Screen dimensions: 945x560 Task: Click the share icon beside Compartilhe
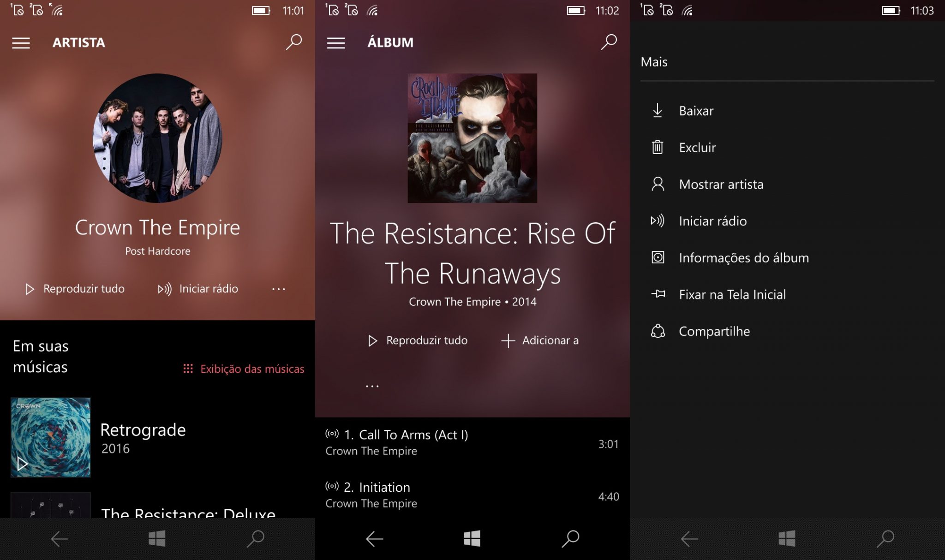[658, 331]
